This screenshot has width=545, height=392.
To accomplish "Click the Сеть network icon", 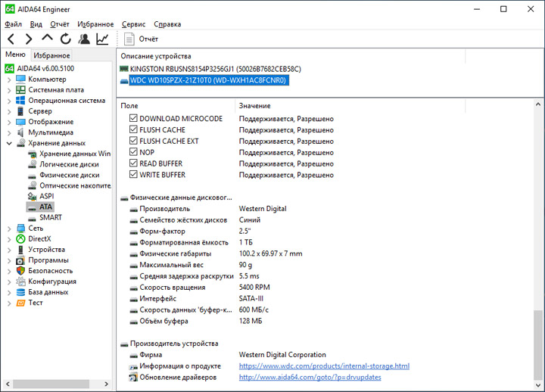I will coord(21,229).
